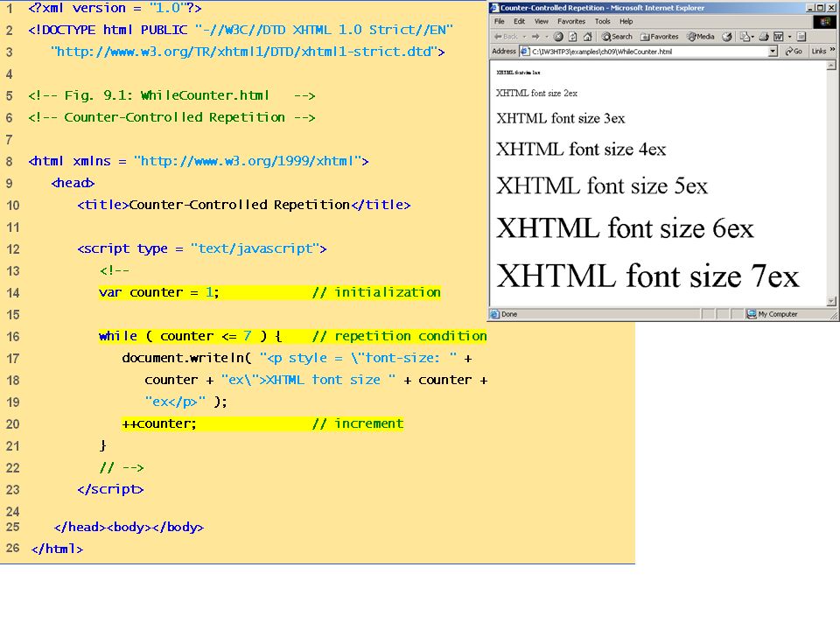Expand the Edit with Word dropdown arrow

point(789,37)
